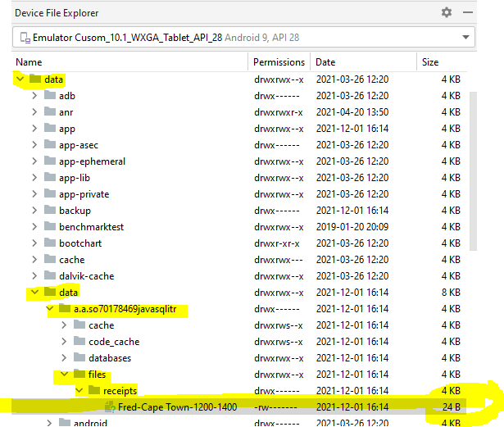Collapse the receipts folder
This screenshot has height=427, width=504.
pos(79,390)
